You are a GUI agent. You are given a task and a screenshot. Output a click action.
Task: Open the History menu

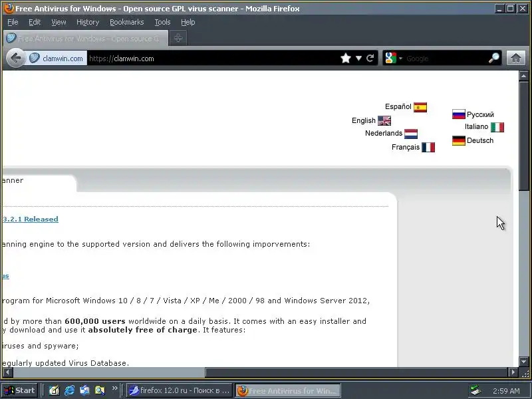[x=88, y=22]
